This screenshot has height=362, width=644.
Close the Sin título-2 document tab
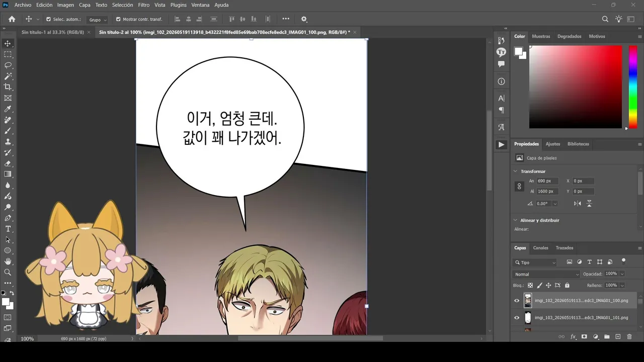point(355,32)
